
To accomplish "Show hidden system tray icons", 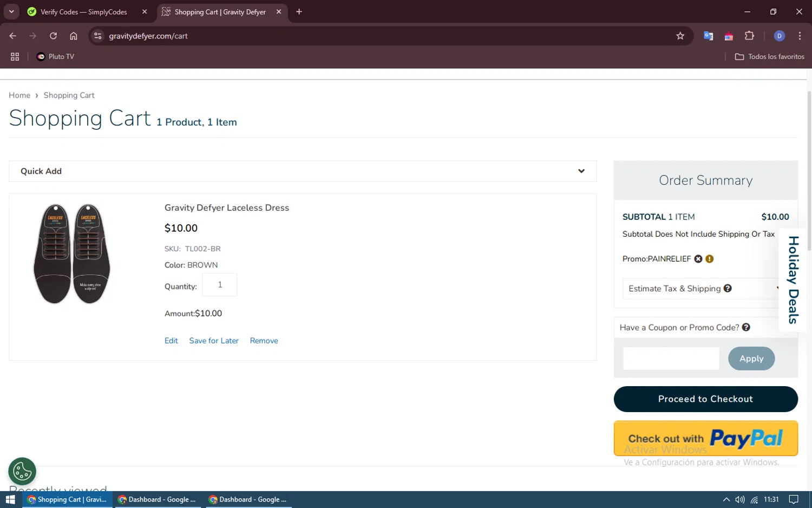I will pos(726,499).
